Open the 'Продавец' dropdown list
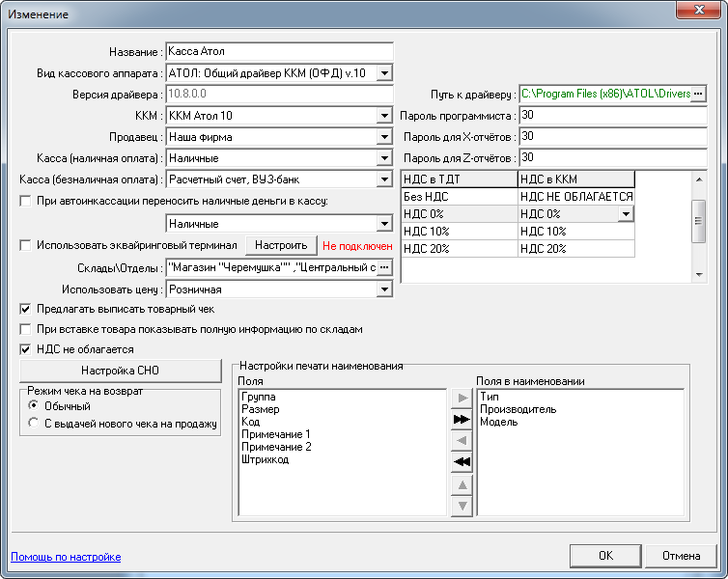Viewport: 728px width, 579px height. pyautogui.click(x=383, y=137)
